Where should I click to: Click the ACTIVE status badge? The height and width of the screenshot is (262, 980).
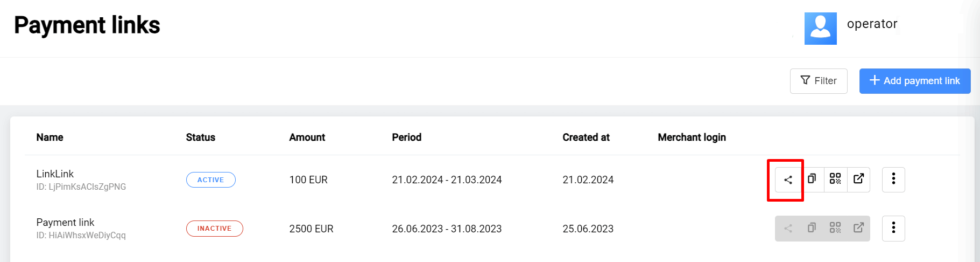click(x=210, y=180)
